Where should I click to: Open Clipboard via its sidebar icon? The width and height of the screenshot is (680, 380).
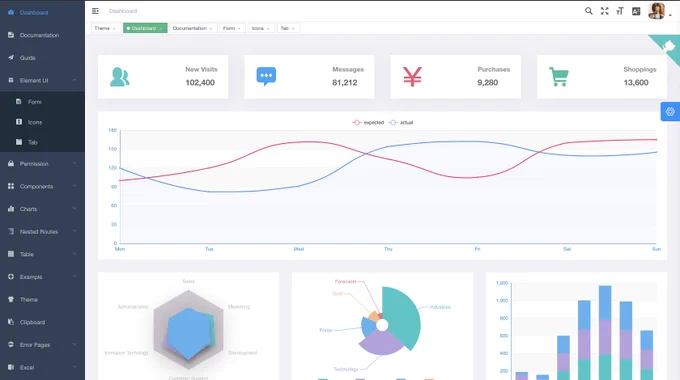point(11,322)
